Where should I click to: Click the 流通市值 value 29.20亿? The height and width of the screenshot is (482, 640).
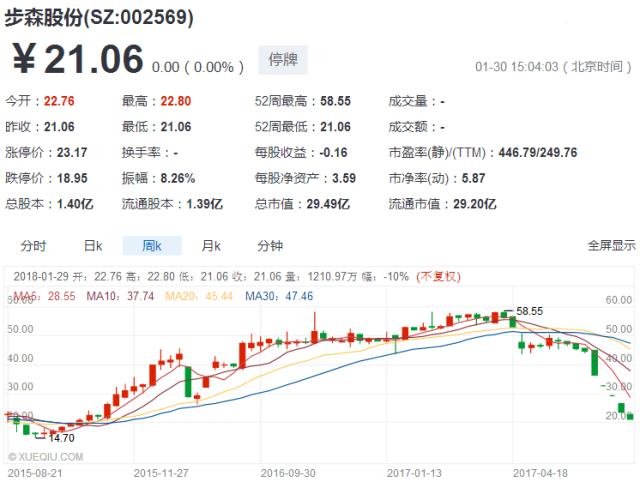coord(475,204)
